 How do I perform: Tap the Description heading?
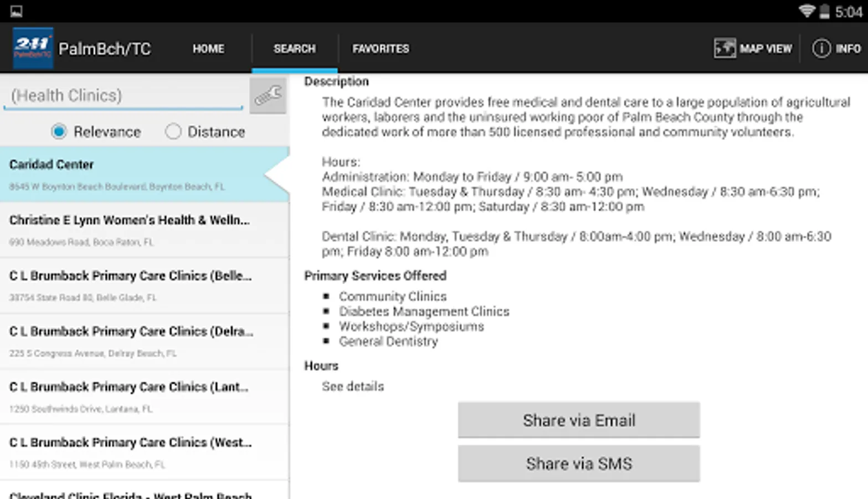[336, 82]
